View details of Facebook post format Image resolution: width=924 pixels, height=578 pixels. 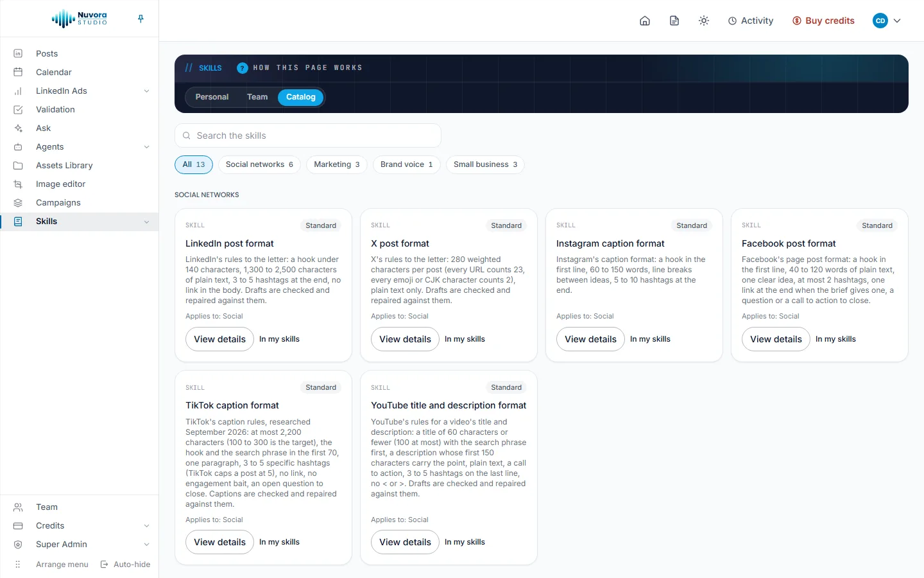[776, 339]
